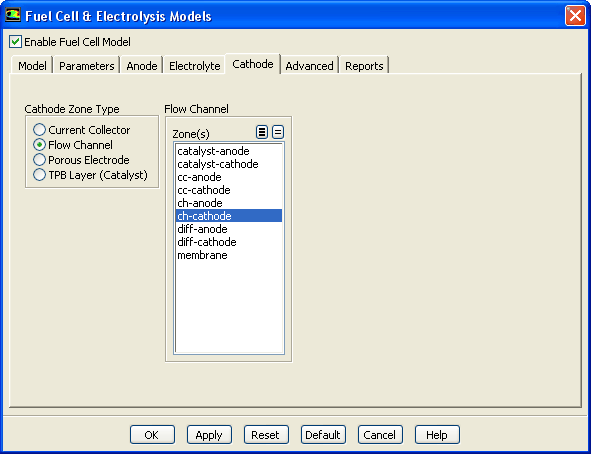Screen dimensions: 591x454
Task: Select TPB Layer (Catalyst) option
Action: pos(39,175)
